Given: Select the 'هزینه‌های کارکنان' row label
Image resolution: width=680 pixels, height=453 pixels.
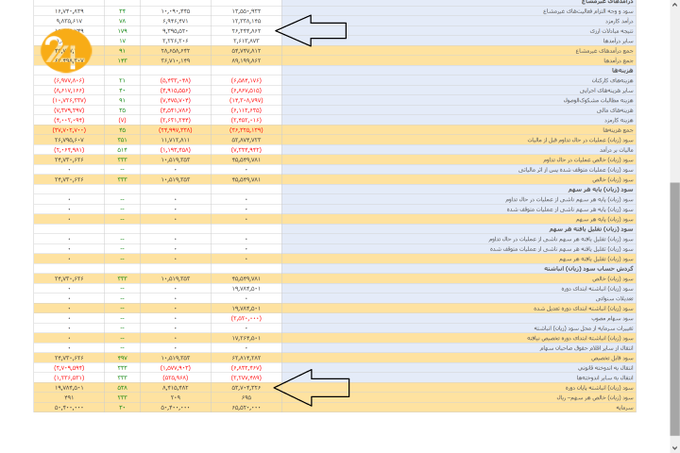Looking at the screenshot, I should [x=613, y=79].
